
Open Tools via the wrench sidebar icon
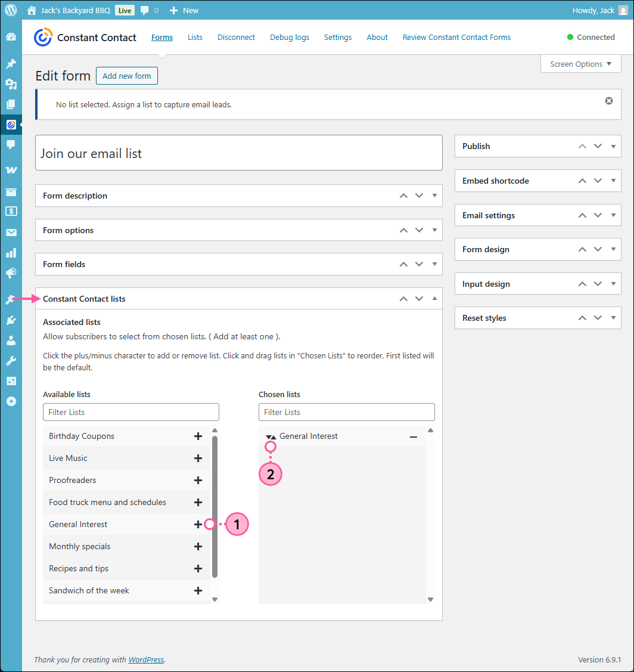click(11, 360)
